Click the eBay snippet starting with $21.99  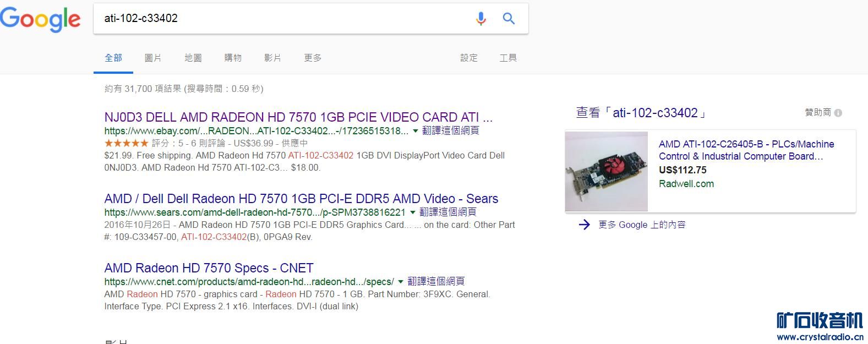tap(304, 161)
